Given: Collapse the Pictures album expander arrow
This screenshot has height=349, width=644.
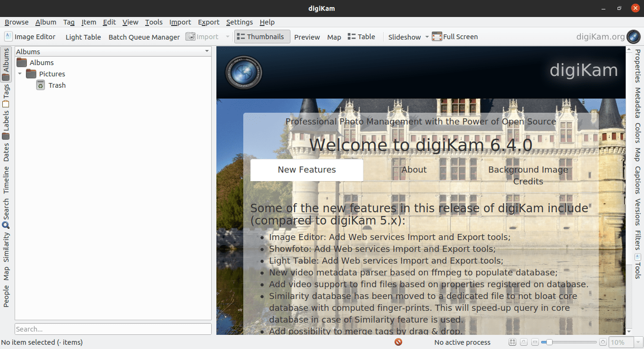Looking at the screenshot, I should tap(20, 74).
